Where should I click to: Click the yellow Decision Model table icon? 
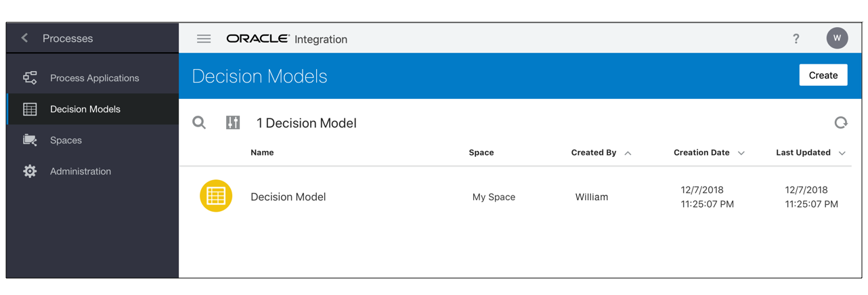(216, 196)
